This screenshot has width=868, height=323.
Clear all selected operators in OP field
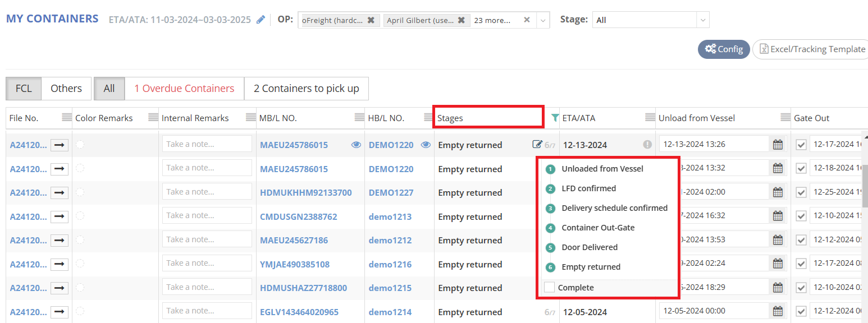[527, 20]
